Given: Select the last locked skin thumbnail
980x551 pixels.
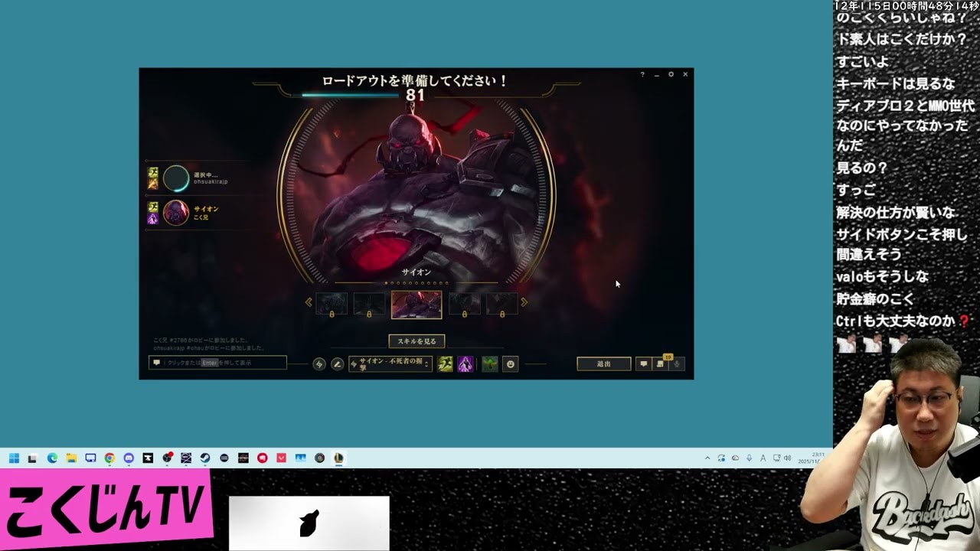Looking at the screenshot, I should pyautogui.click(x=502, y=304).
